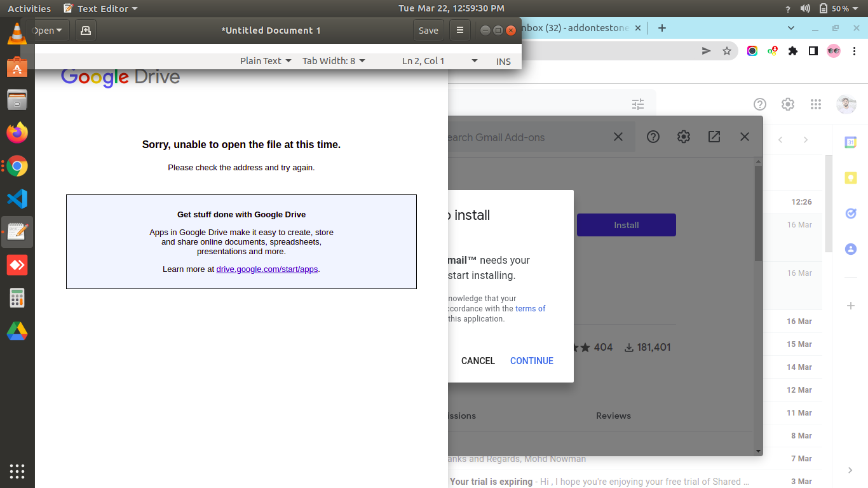
Task: Switch to the Reviews tab
Action: coord(613,416)
